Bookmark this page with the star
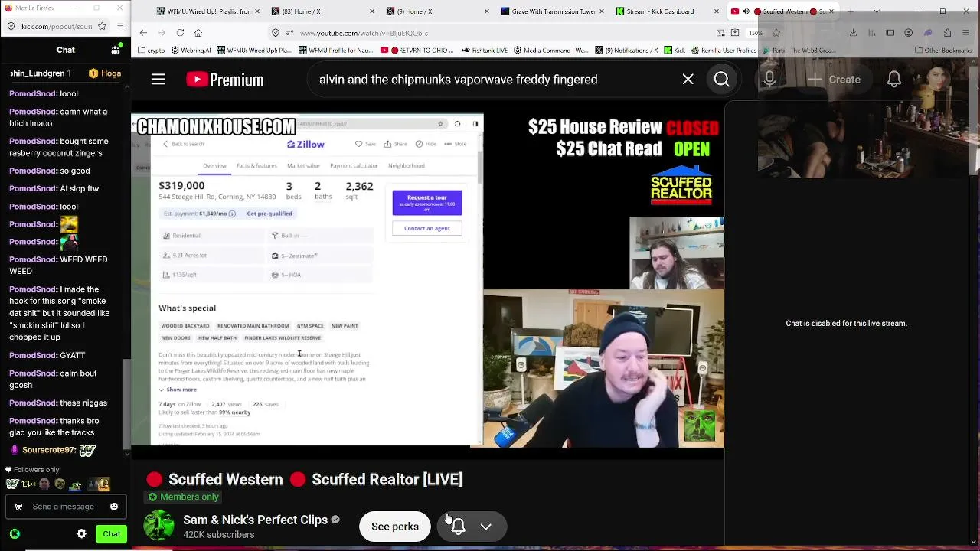Image resolution: width=980 pixels, height=551 pixels. [776, 33]
